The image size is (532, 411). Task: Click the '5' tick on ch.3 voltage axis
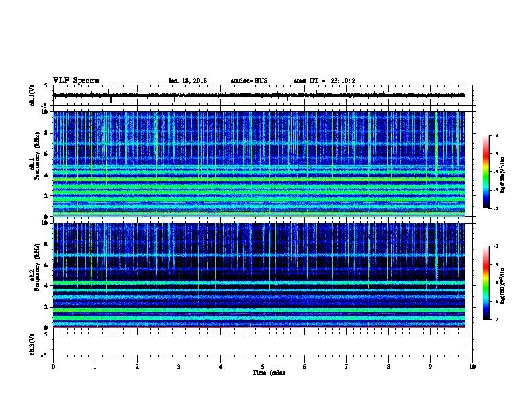point(46,334)
